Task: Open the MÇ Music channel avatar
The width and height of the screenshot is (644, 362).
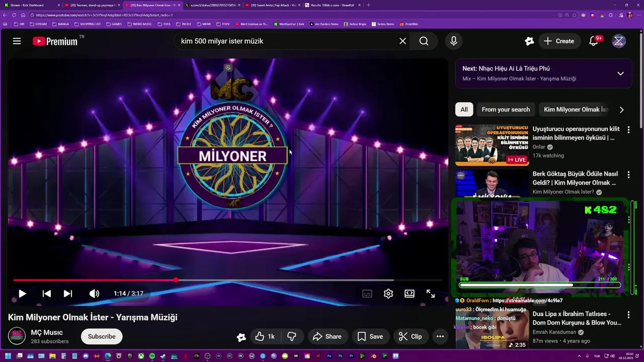Action: (x=17, y=336)
